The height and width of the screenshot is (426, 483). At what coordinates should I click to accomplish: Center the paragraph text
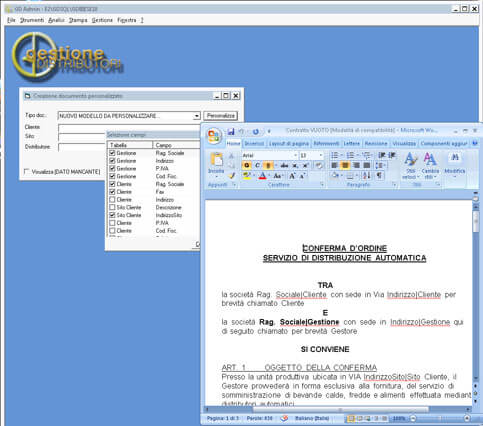click(x=345, y=165)
